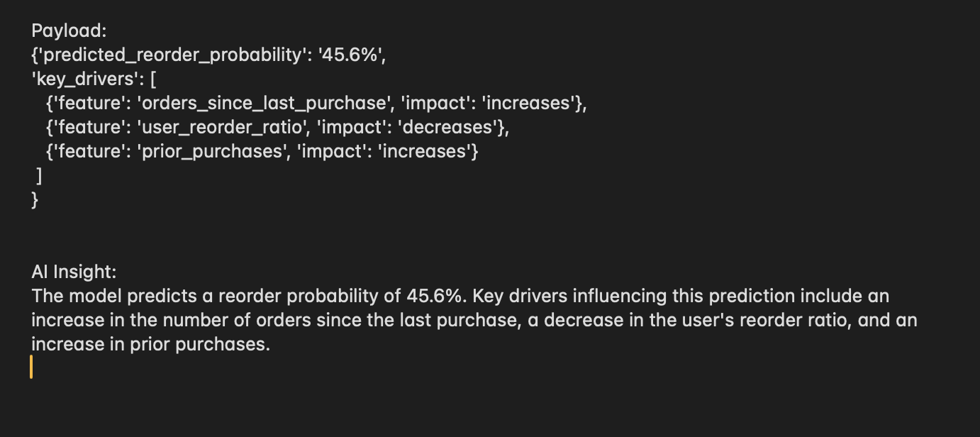Click 'increase in prior purchases.' ending text
The height and width of the screenshot is (437, 980).
click(151, 344)
